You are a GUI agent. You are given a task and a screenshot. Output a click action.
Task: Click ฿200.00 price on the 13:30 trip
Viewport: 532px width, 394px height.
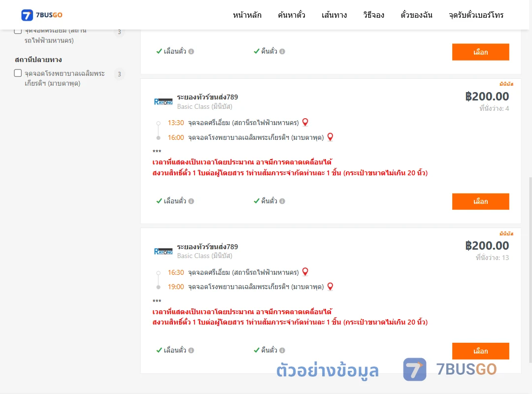click(x=487, y=97)
